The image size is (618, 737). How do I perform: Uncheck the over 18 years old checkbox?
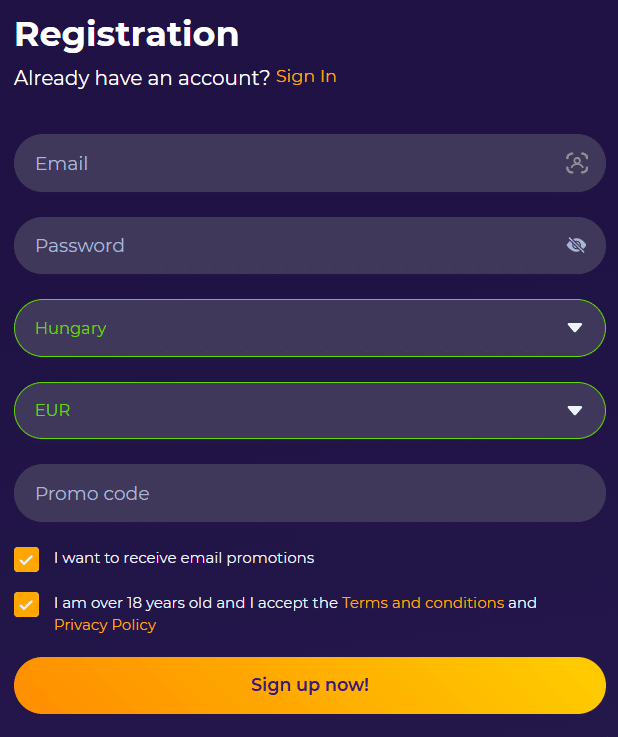tap(27, 604)
